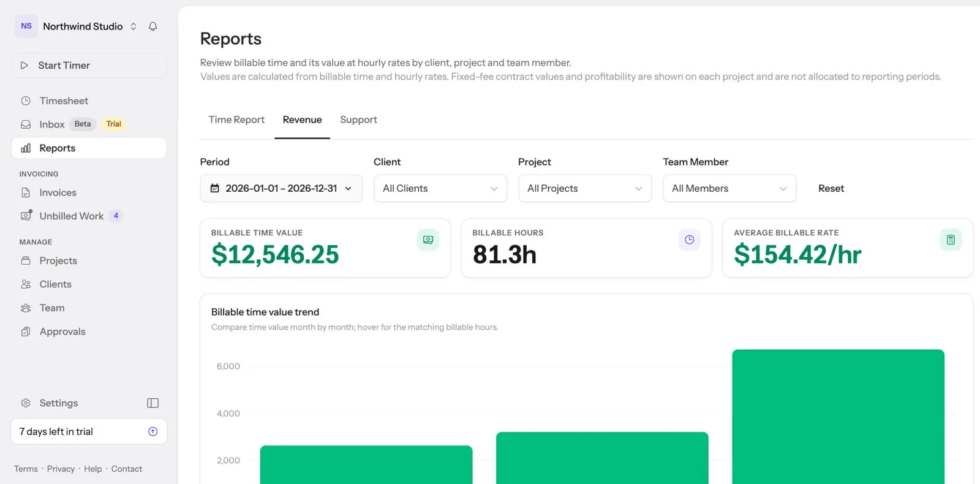
Task: Open Approvals in the sidebar
Action: pyautogui.click(x=89, y=331)
